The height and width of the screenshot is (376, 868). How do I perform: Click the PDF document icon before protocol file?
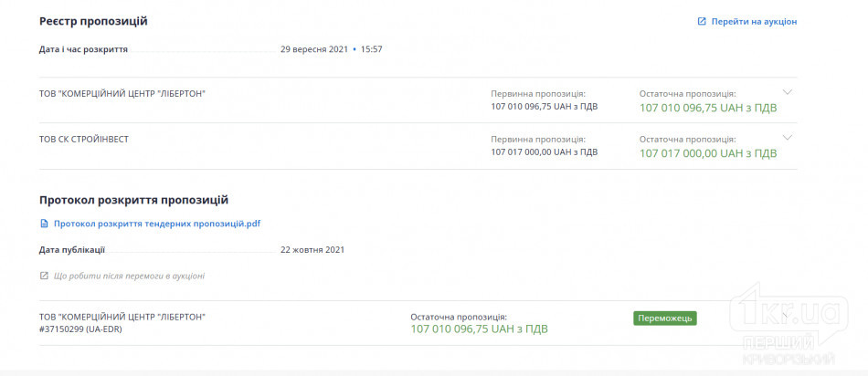(x=44, y=224)
